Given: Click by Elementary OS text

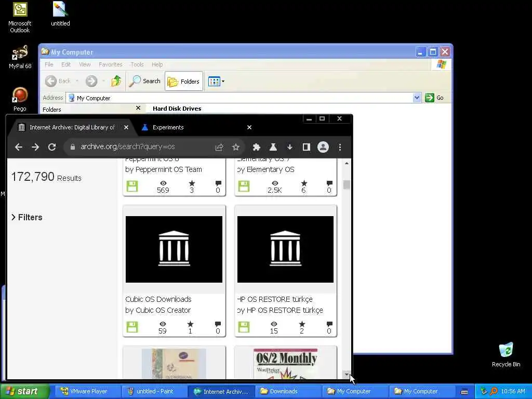Looking at the screenshot, I should click(265, 169).
